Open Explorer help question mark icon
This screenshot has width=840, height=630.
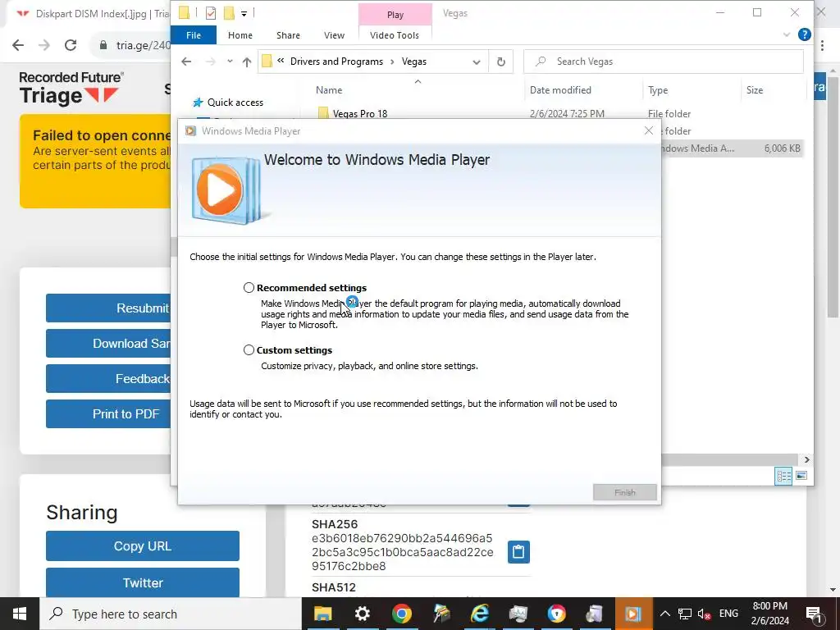click(x=804, y=34)
